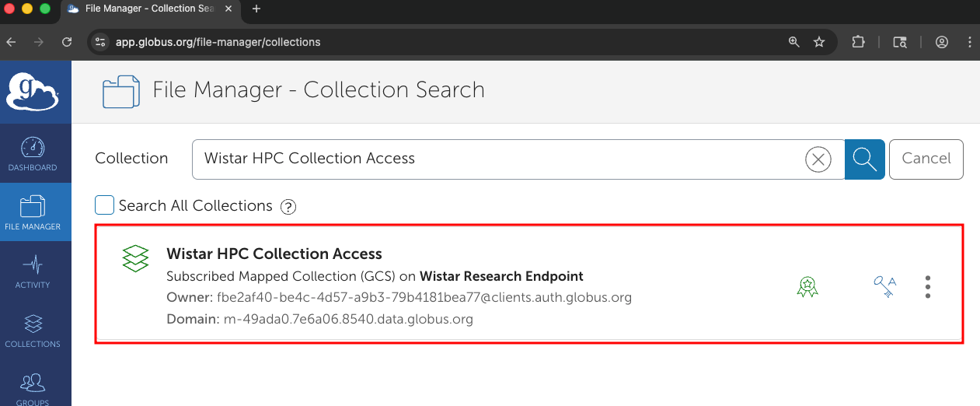Open Chrome three-dot menu
This screenshot has width=980, height=406.
coord(969,42)
